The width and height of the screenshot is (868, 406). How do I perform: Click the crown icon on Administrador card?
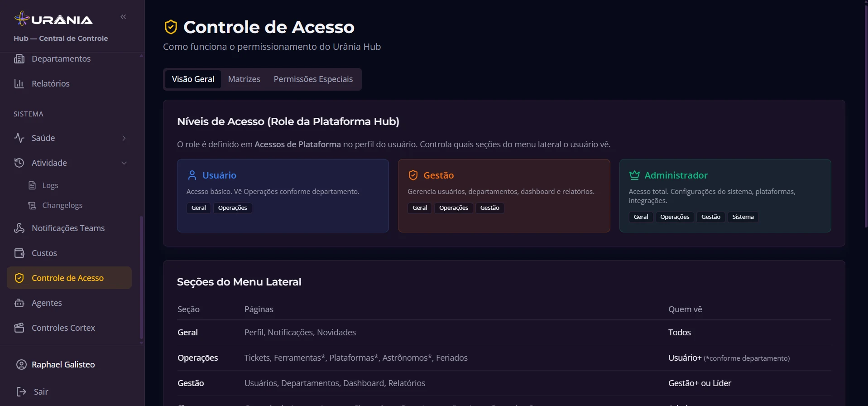(634, 175)
